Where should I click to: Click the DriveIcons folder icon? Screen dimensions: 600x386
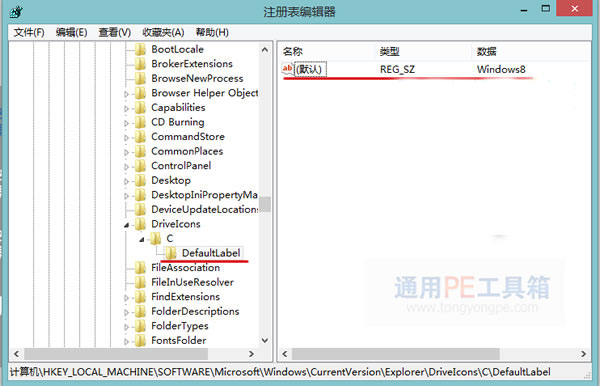140,224
